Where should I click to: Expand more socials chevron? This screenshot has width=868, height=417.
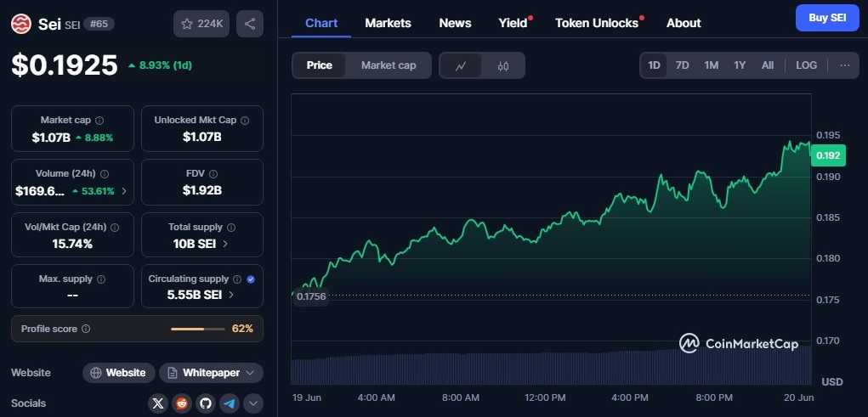pos(253,403)
